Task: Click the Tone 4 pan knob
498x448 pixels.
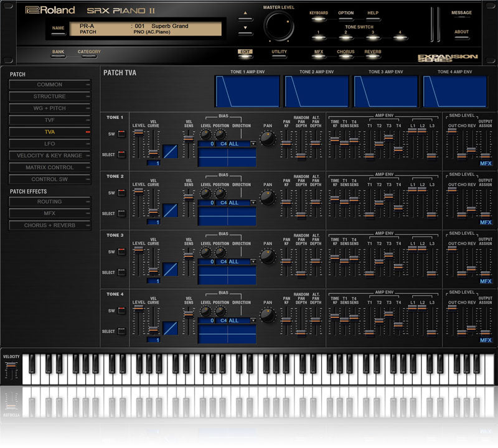Action: pos(268,315)
